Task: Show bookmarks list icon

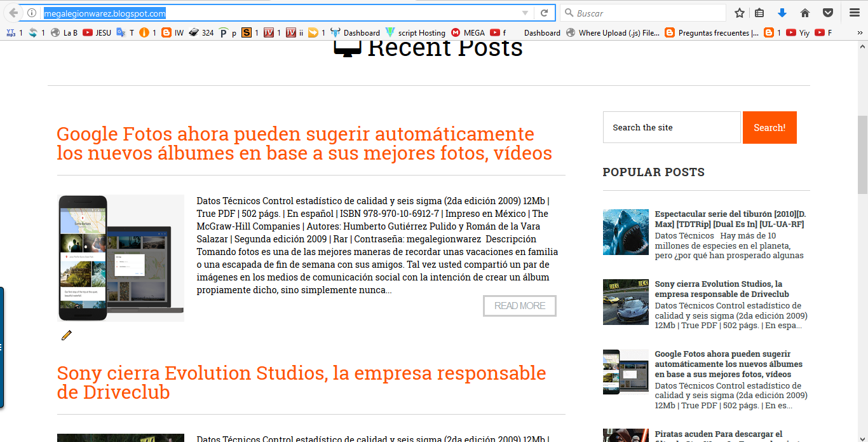Action: (759, 13)
